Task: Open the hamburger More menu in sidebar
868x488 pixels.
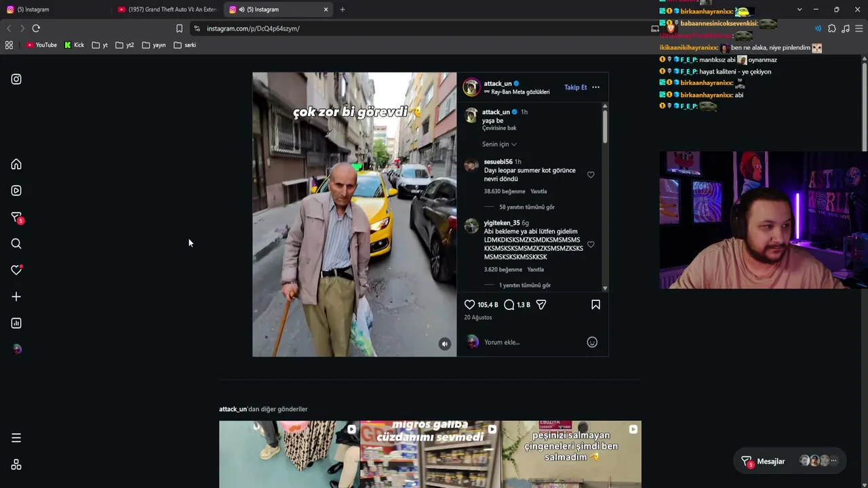Action: pyautogui.click(x=16, y=438)
